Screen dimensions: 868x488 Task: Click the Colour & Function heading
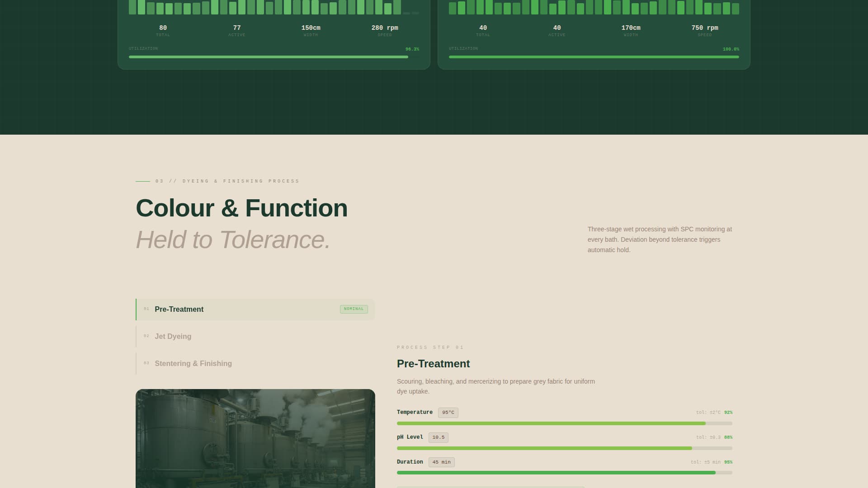coord(242,208)
